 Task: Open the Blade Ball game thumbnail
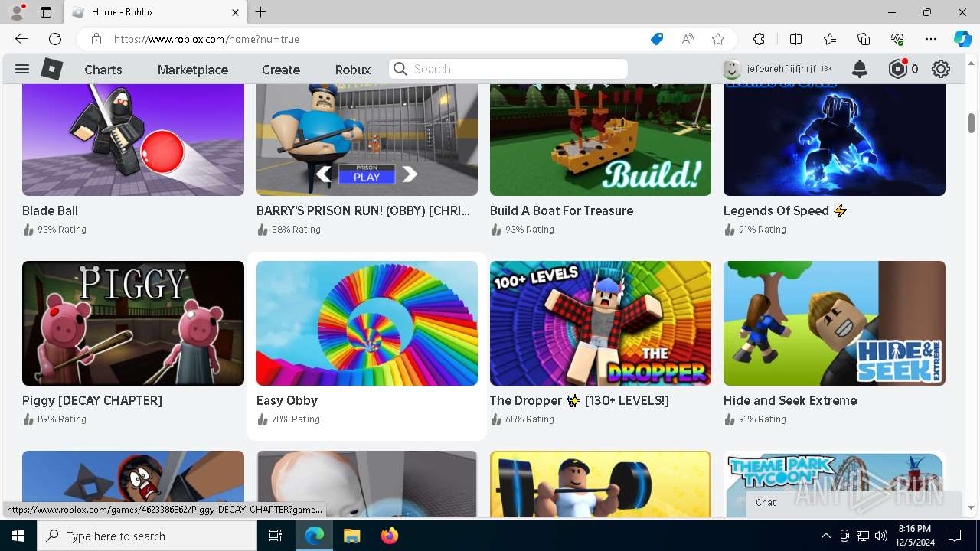(133, 139)
